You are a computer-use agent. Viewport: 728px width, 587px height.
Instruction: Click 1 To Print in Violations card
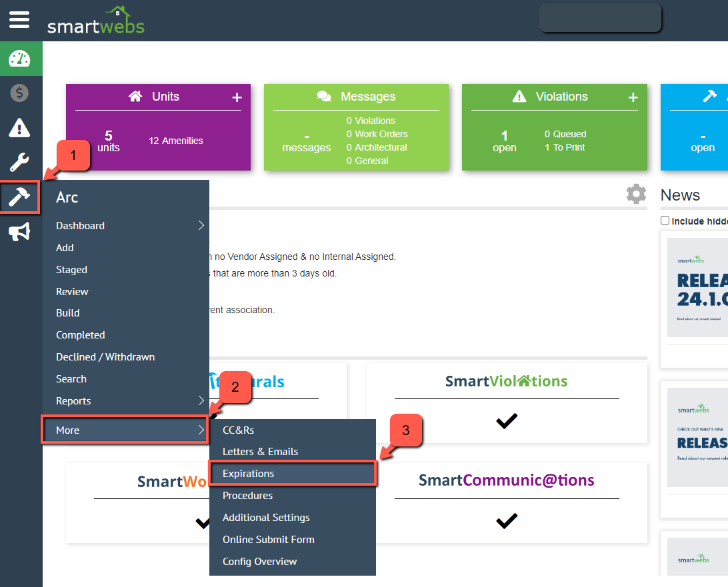[565, 147]
